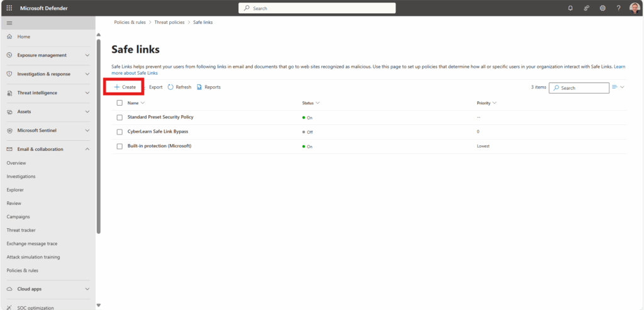
Task: Click the Home house icon
Action: coord(9,36)
